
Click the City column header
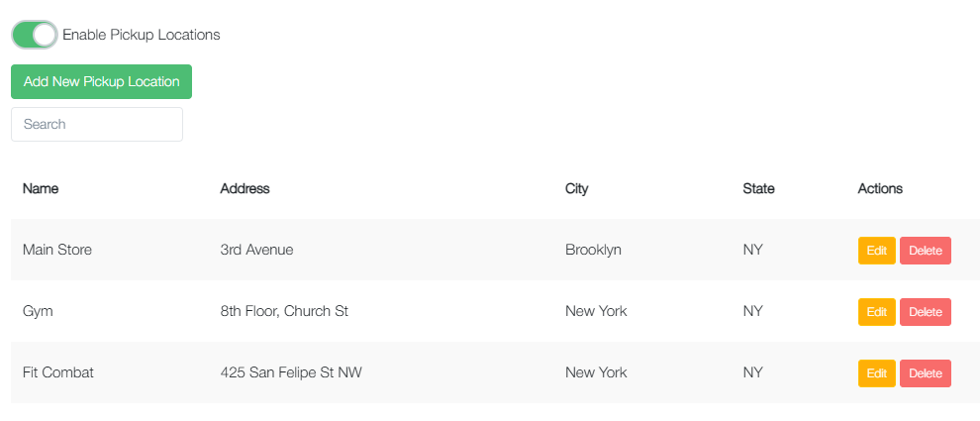(x=576, y=189)
